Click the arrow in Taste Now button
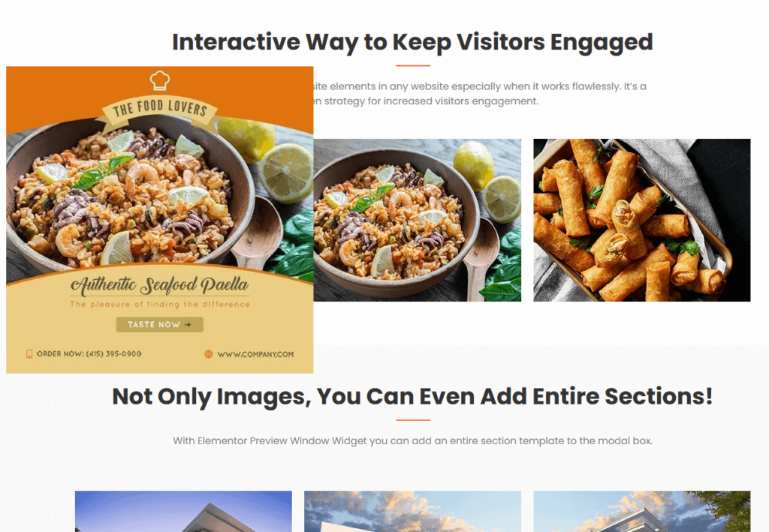The image size is (769, 532). [188, 324]
